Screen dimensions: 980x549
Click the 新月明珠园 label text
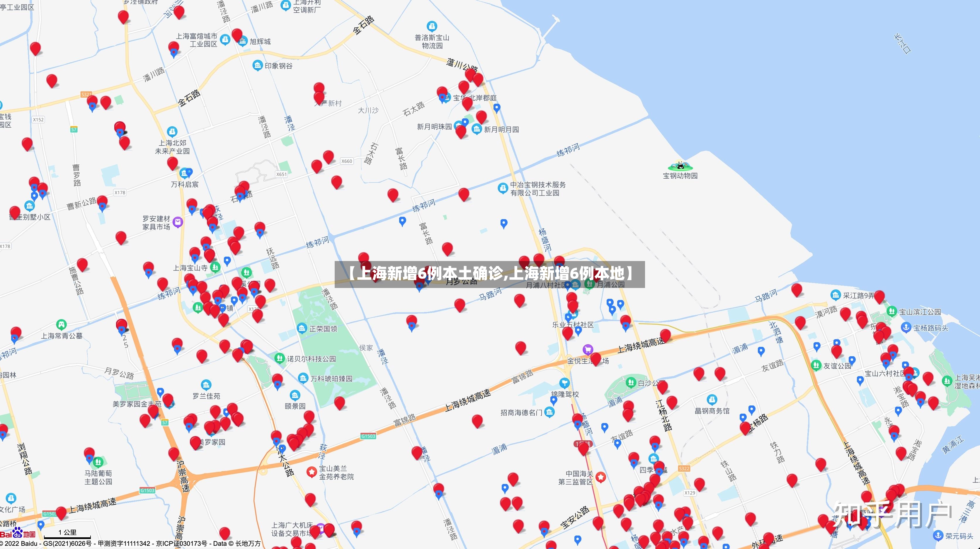[x=434, y=127]
